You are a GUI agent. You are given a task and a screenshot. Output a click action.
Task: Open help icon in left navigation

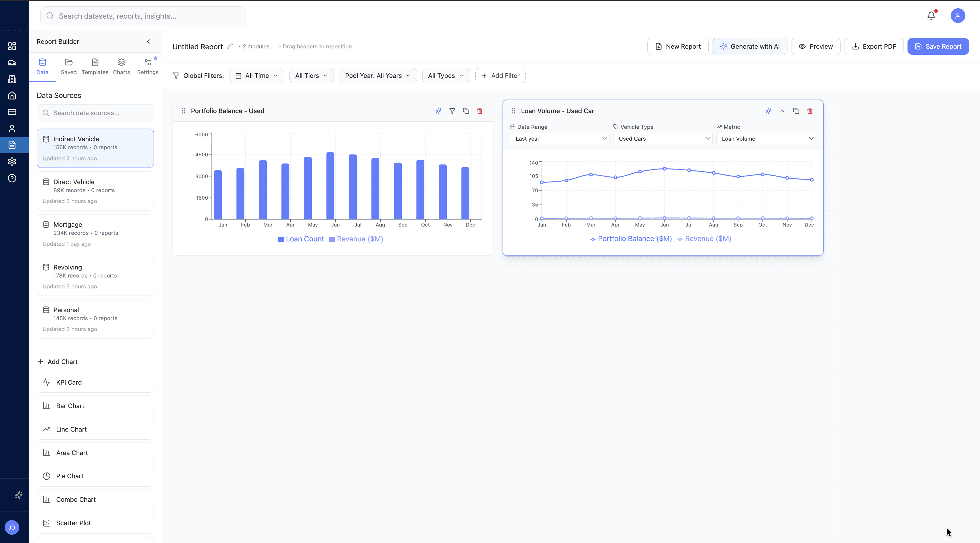[12, 178]
